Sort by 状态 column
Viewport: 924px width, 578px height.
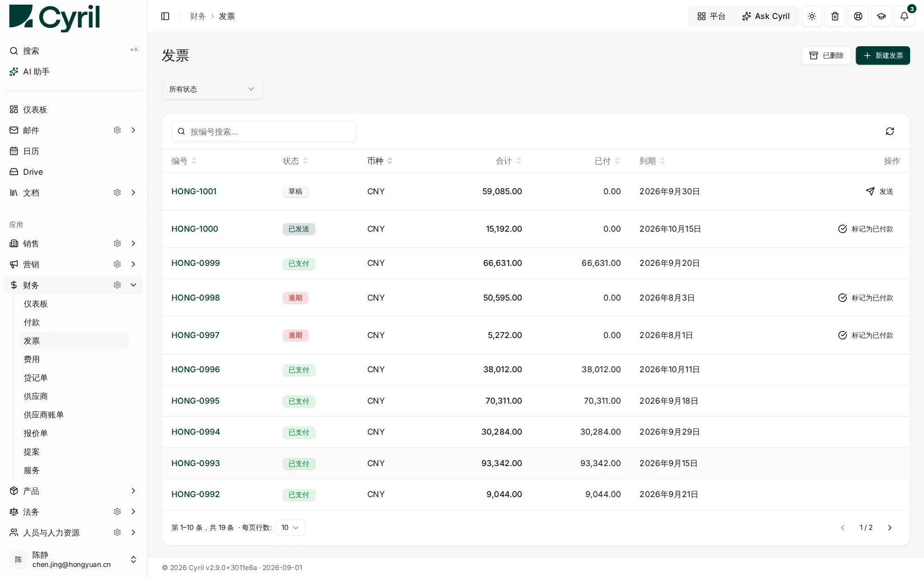(295, 161)
